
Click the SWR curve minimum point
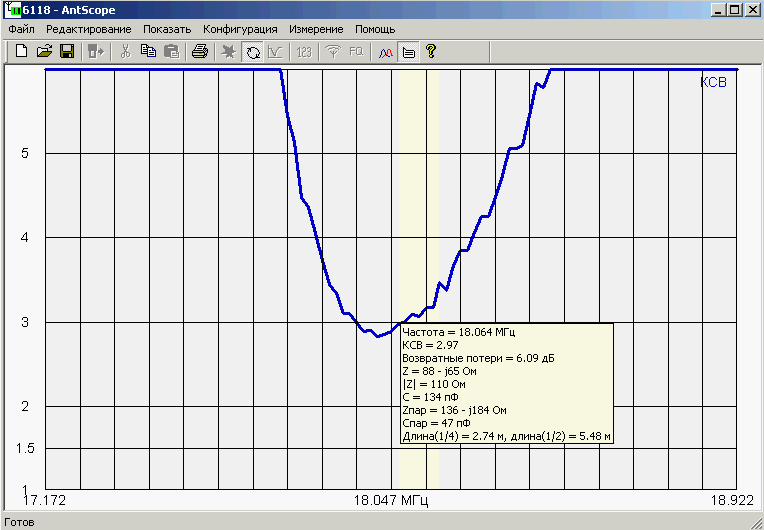[x=378, y=336]
